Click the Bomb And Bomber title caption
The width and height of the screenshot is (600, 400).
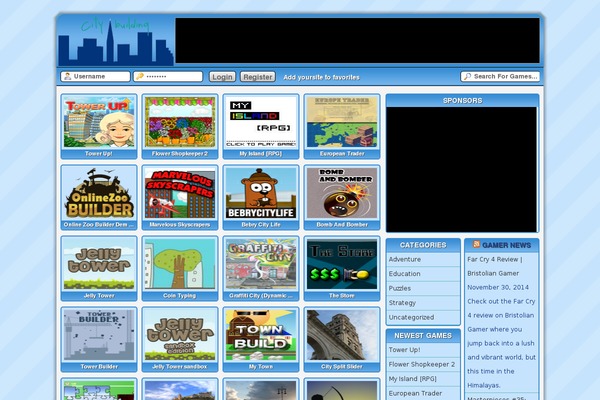342,225
